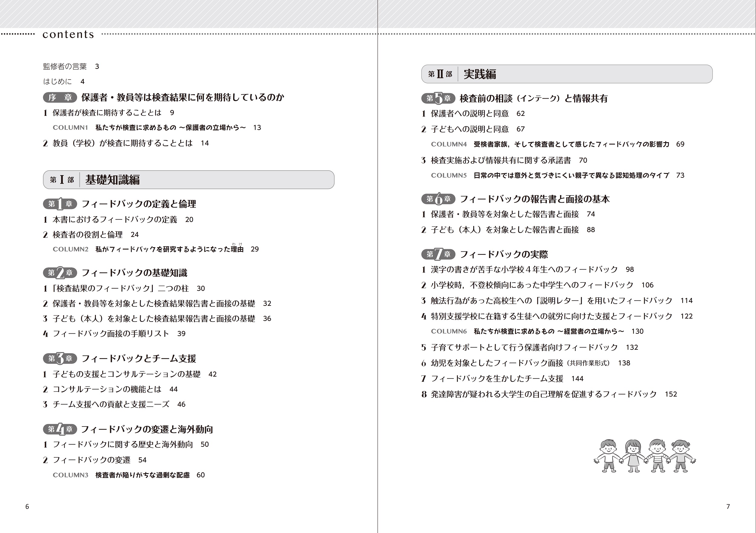
Task: Click the 第4章 chapter badge
Action: [x=60, y=430]
